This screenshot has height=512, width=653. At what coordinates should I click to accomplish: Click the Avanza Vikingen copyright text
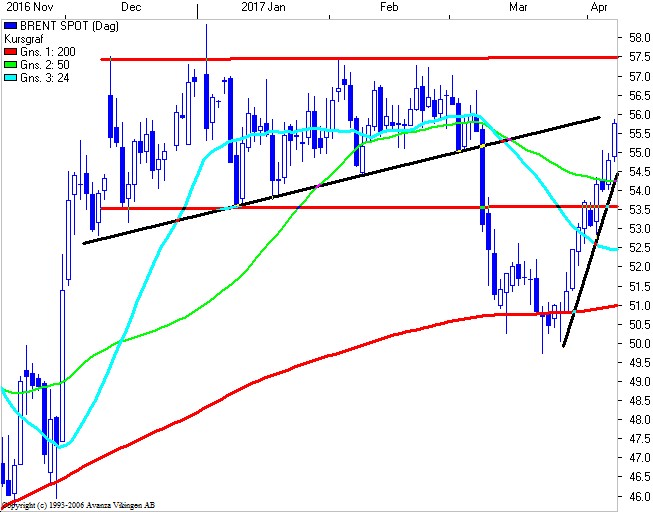(x=78, y=506)
